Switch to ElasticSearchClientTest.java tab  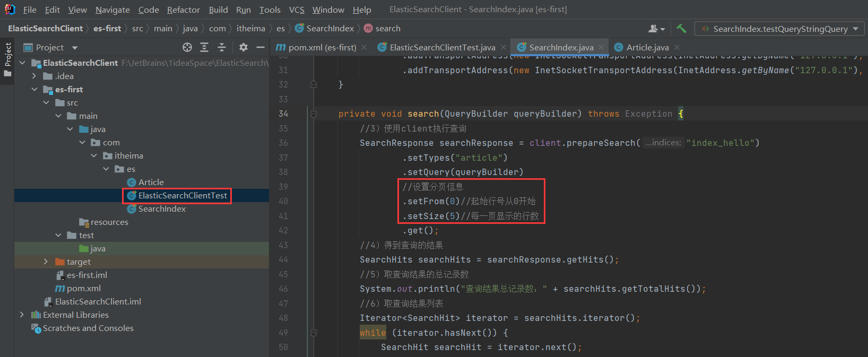(x=442, y=48)
